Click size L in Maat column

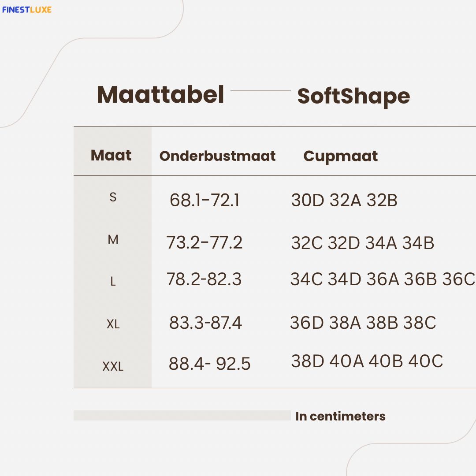[113, 282]
